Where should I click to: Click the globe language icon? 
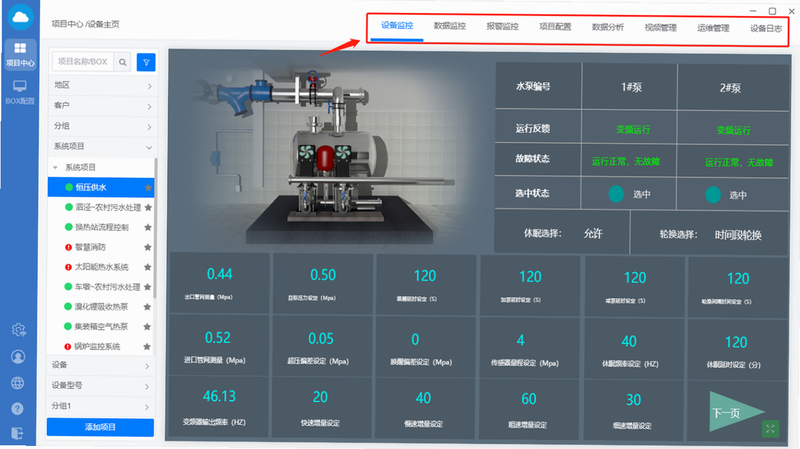[x=18, y=383]
